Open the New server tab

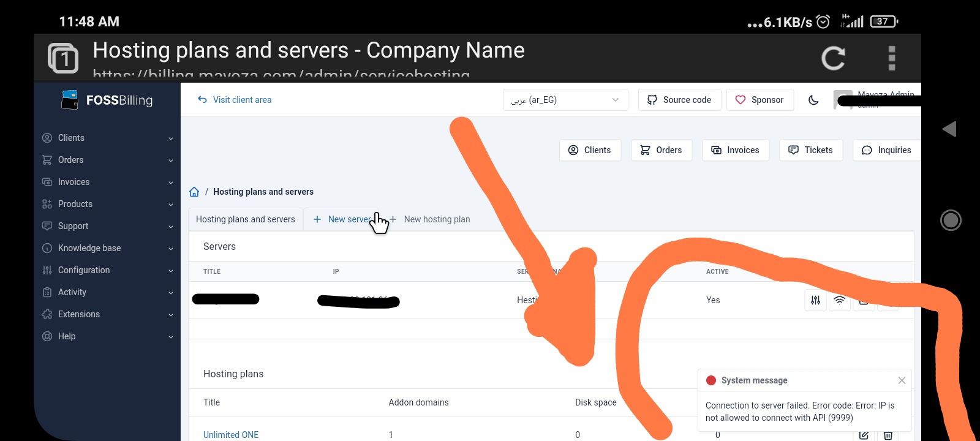pyautogui.click(x=342, y=219)
